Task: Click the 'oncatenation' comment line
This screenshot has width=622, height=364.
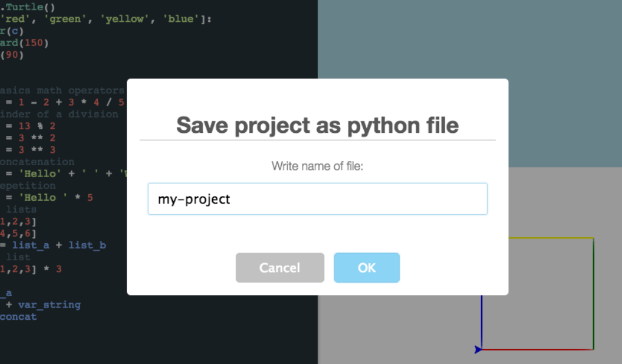Action: point(37,161)
